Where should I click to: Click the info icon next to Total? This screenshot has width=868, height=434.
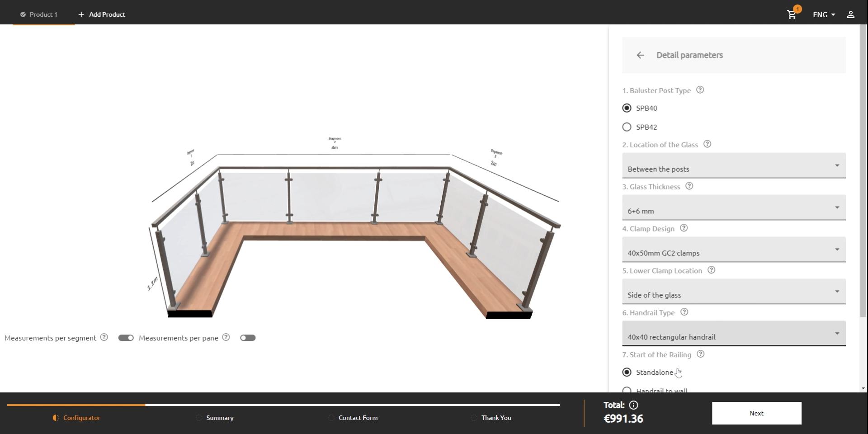click(x=635, y=405)
